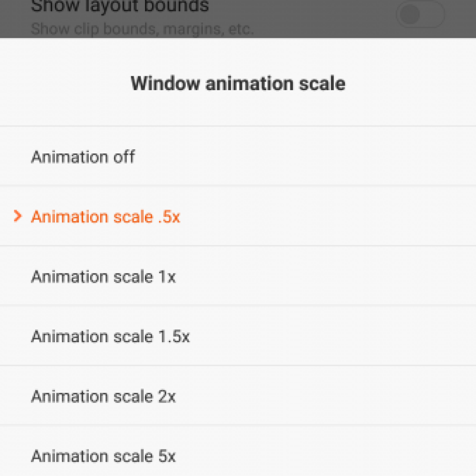Click the Window animation scale dialog title
This screenshot has width=476, height=476.
238,84
